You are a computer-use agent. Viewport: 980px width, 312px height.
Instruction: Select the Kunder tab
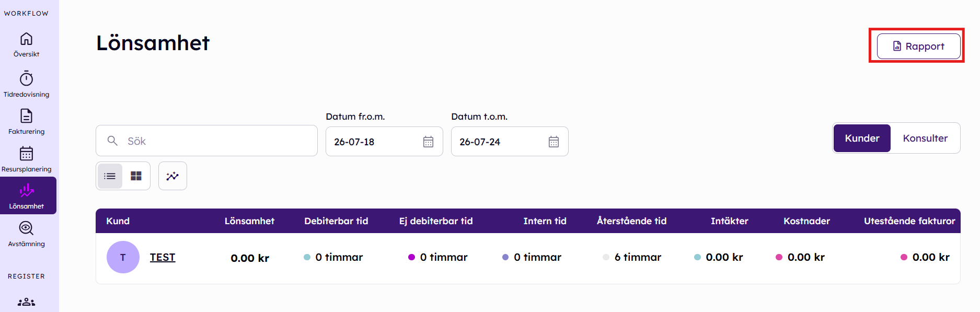862,138
